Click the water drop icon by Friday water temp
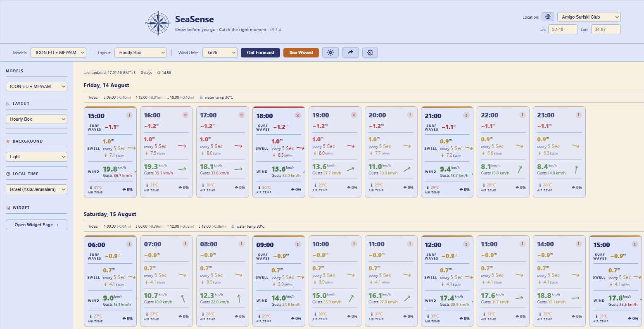The image size is (644, 329). click(202, 98)
